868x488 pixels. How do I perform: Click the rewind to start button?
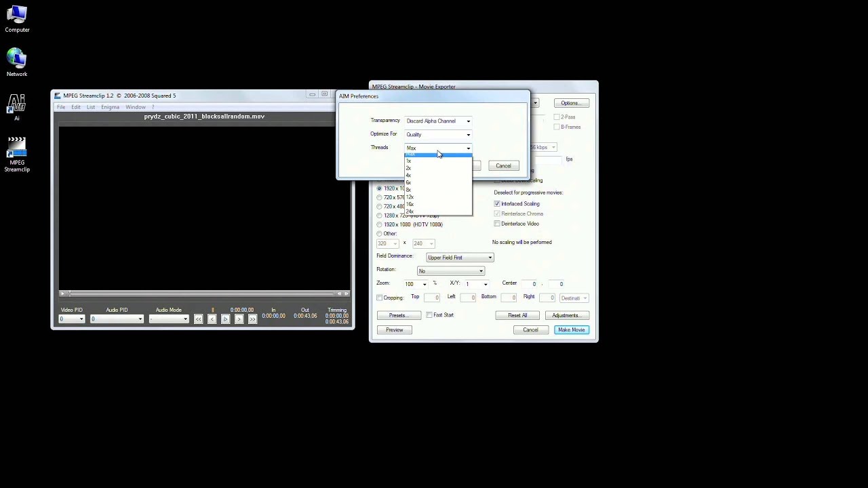(198, 319)
